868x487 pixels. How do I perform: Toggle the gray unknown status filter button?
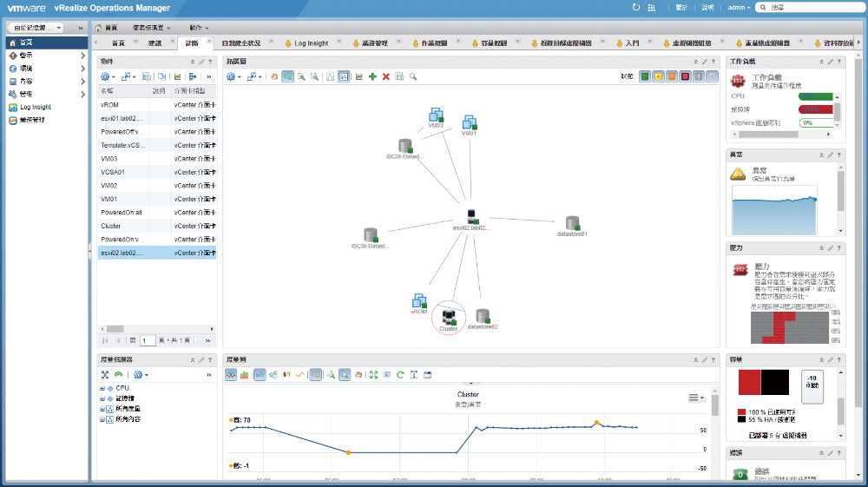(x=699, y=77)
